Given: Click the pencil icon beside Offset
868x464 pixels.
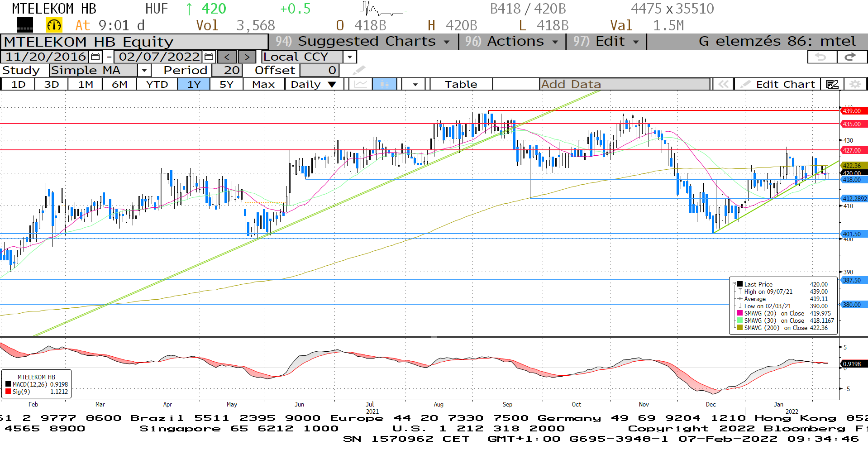Looking at the screenshot, I should pos(358,70).
